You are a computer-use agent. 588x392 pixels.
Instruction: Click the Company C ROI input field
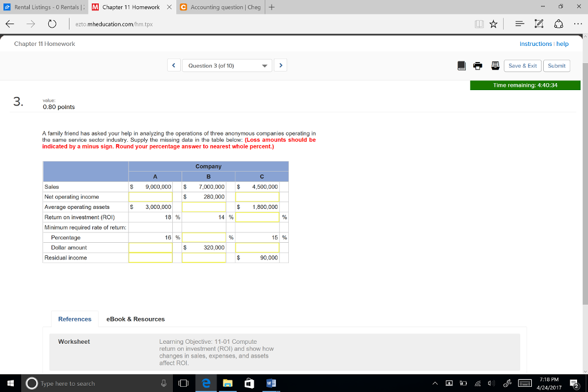tap(257, 217)
